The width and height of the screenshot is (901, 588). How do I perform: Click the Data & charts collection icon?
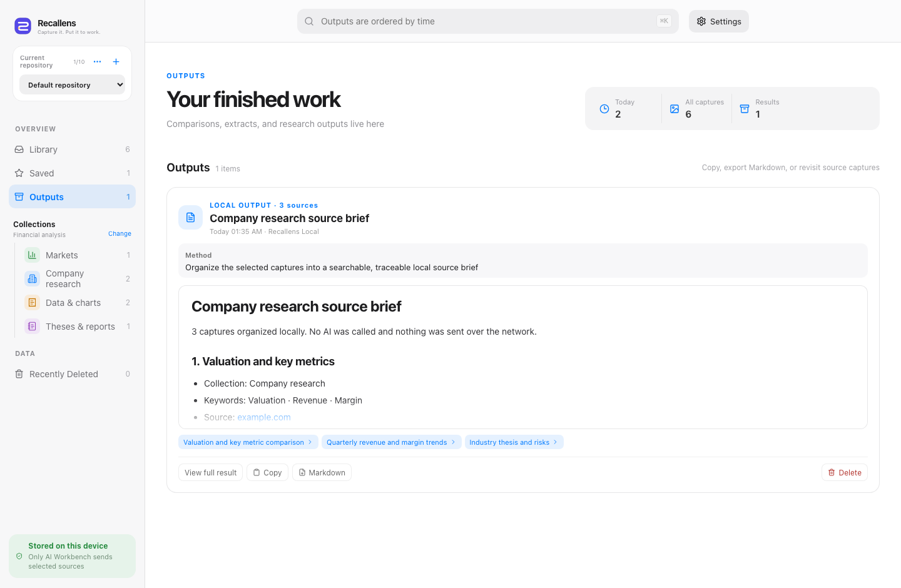pyautogui.click(x=32, y=303)
